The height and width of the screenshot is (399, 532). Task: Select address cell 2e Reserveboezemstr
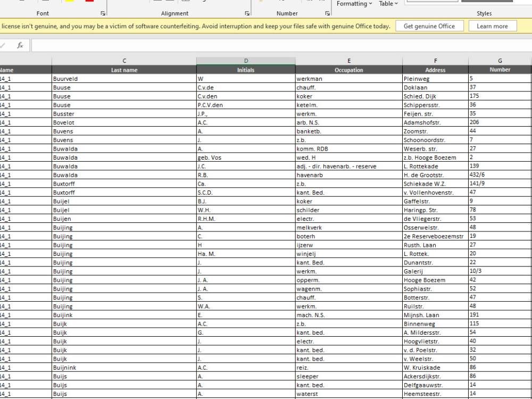coord(435,236)
